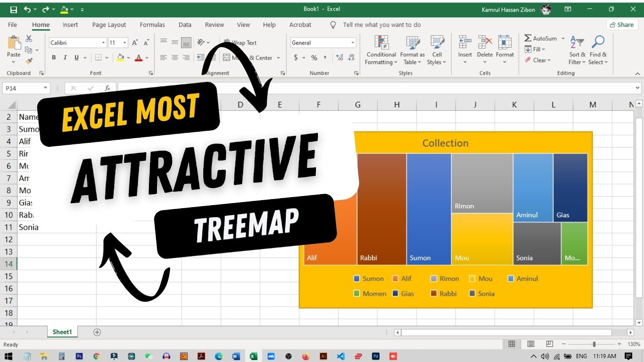Open Conditional Formatting menu
This screenshot has height=362, width=644.
pyautogui.click(x=381, y=50)
